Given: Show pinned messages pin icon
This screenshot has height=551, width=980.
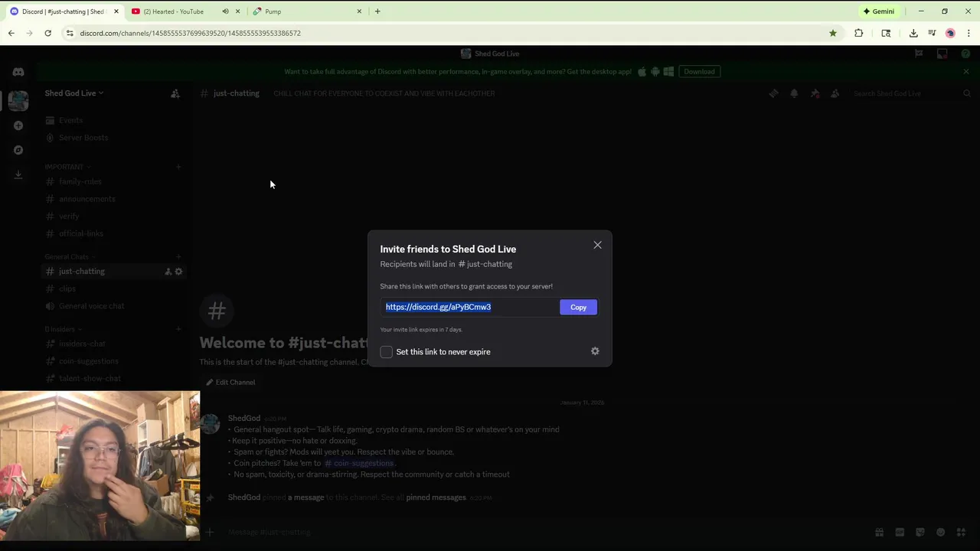Looking at the screenshot, I should click(815, 93).
